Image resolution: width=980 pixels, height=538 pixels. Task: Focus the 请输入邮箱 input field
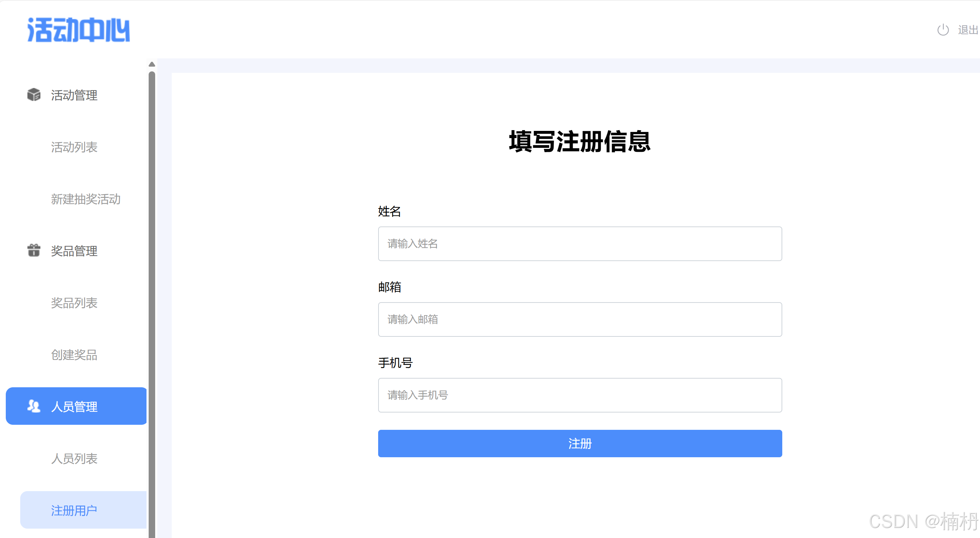(580, 319)
